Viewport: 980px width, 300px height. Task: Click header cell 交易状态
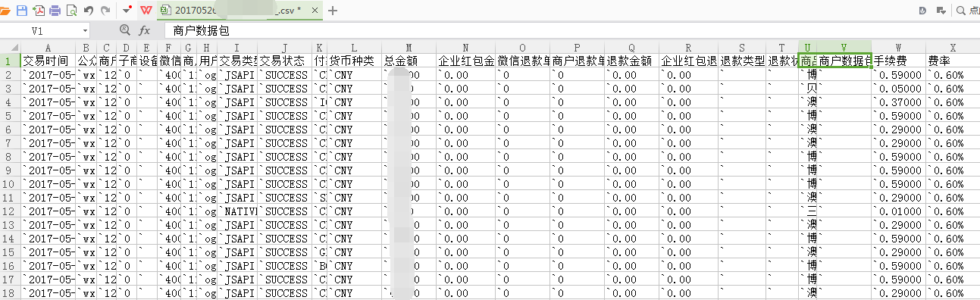(x=284, y=61)
